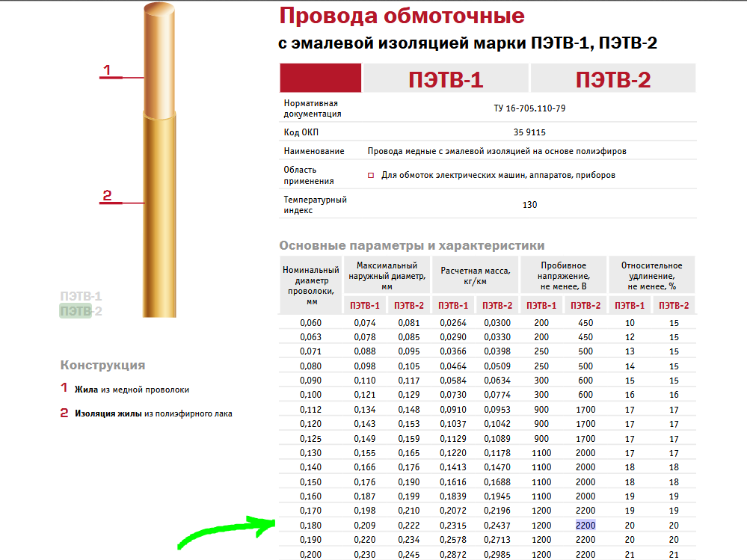Click red number 2 next to 'Изоляция жилы'
The image size is (747, 560).
(64, 413)
